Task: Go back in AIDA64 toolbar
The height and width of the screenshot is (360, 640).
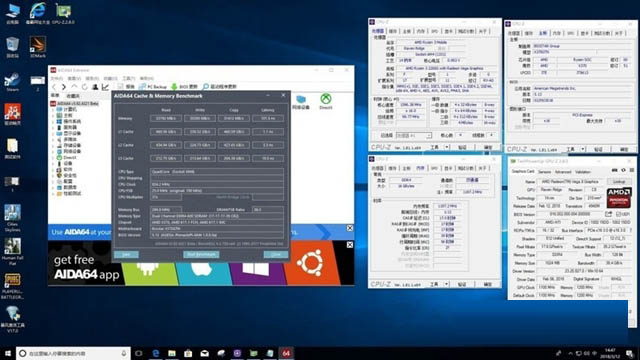Action: 54,87
